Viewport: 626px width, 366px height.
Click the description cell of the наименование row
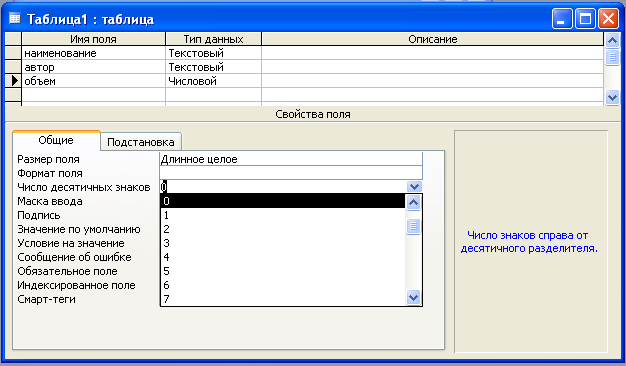click(x=432, y=53)
